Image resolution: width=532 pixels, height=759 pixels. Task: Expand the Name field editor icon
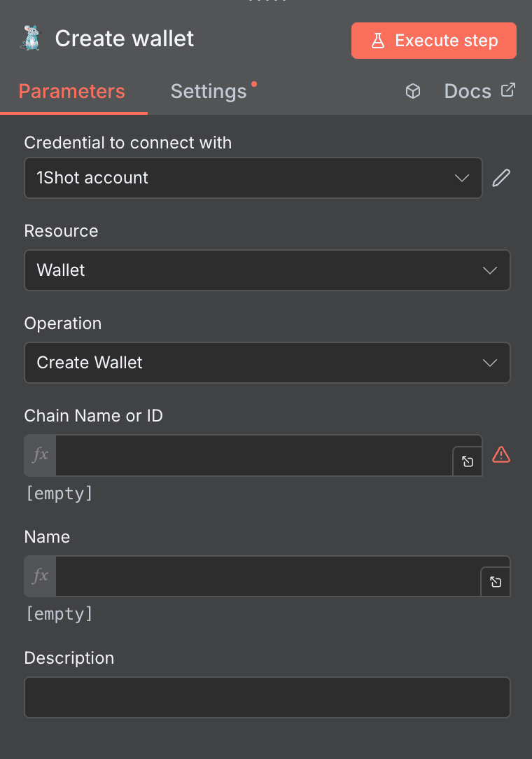(496, 582)
